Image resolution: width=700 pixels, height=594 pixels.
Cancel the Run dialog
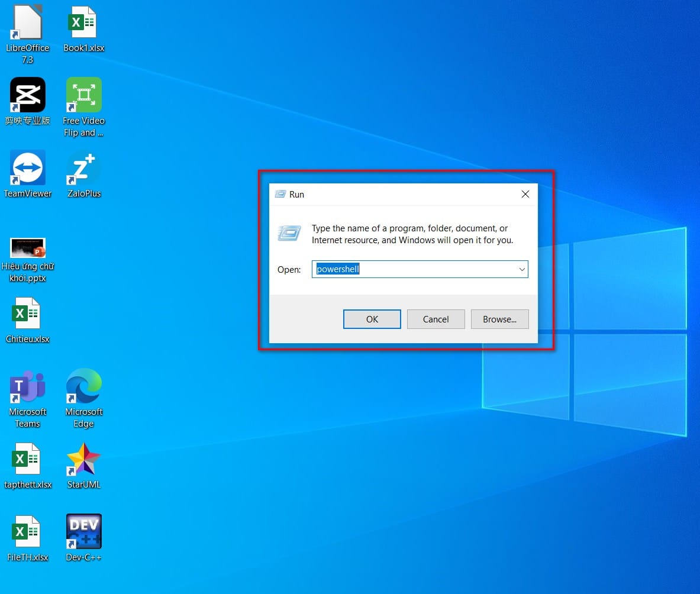point(436,319)
